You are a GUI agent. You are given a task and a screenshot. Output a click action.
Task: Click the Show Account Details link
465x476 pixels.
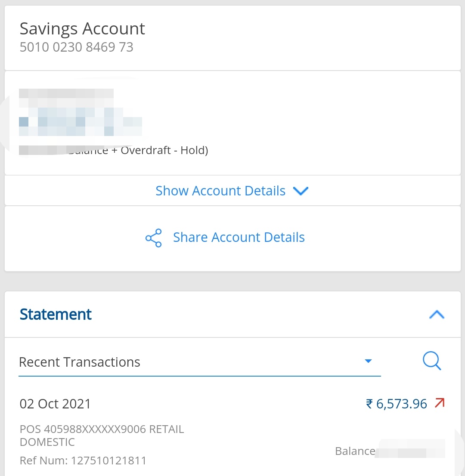click(x=220, y=191)
